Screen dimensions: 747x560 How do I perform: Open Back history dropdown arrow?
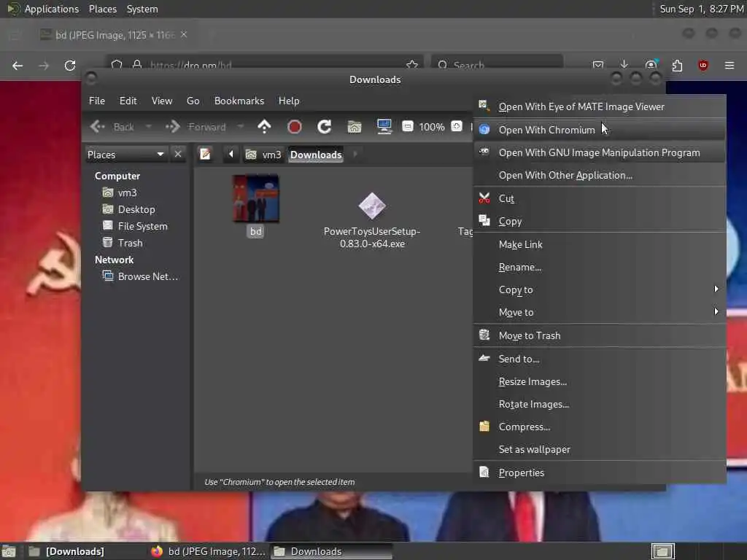149,127
